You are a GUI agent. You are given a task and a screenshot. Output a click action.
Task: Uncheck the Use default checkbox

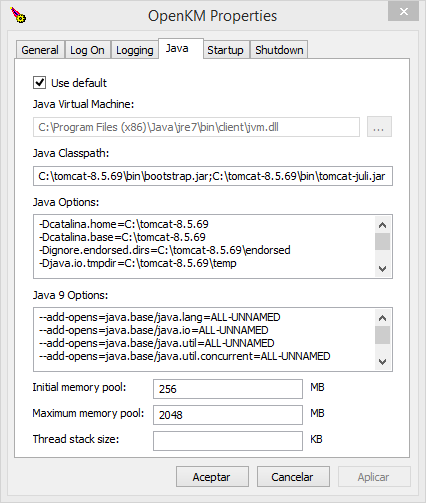[39, 82]
